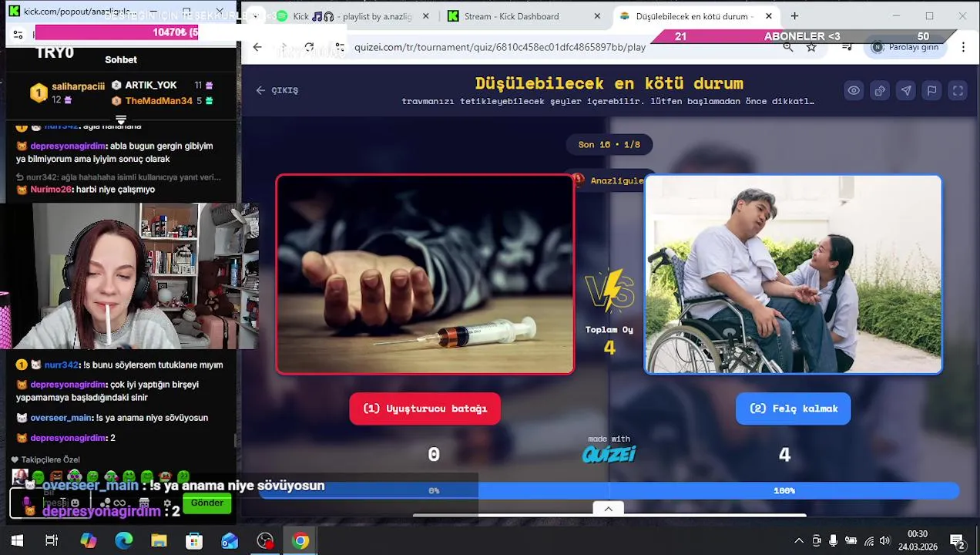Open chat settings gear icon

coord(167,503)
